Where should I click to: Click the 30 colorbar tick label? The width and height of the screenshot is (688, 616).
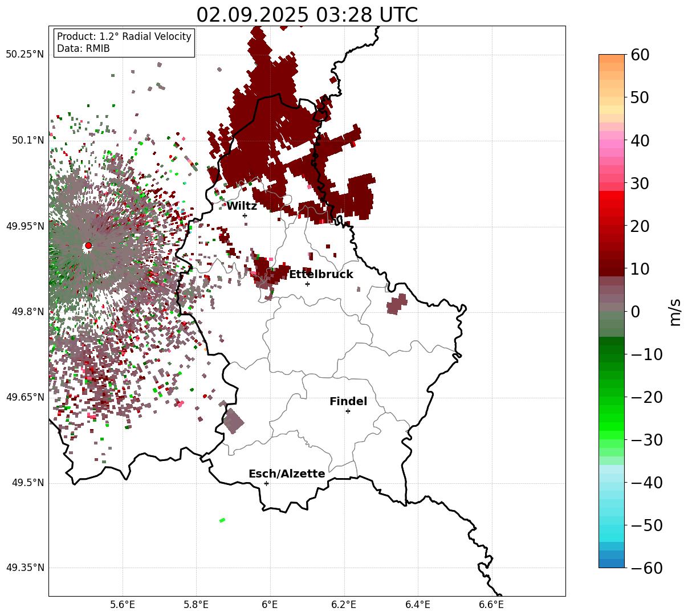(x=640, y=183)
